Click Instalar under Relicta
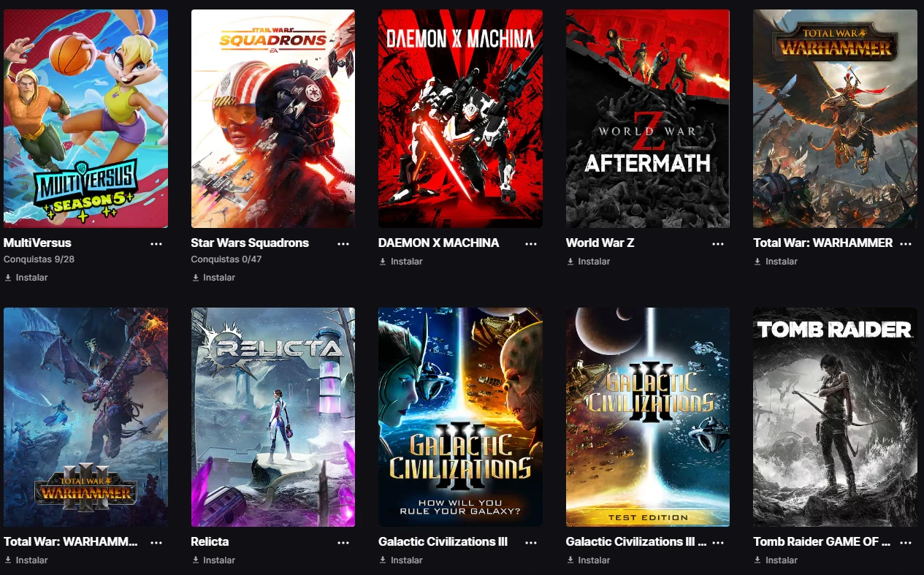924x575 pixels. (213, 560)
